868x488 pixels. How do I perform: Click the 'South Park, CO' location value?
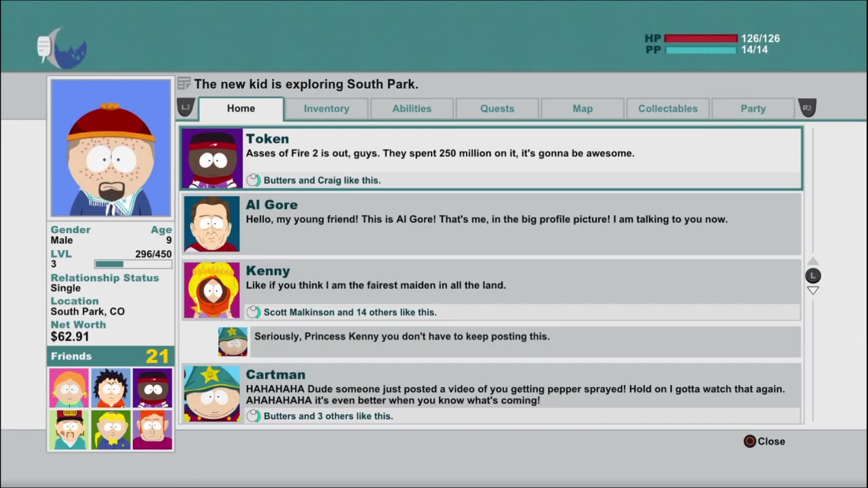click(87, 312)
